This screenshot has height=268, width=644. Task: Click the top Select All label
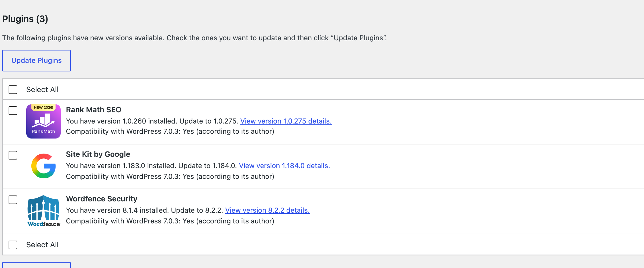tap(42, 90)
